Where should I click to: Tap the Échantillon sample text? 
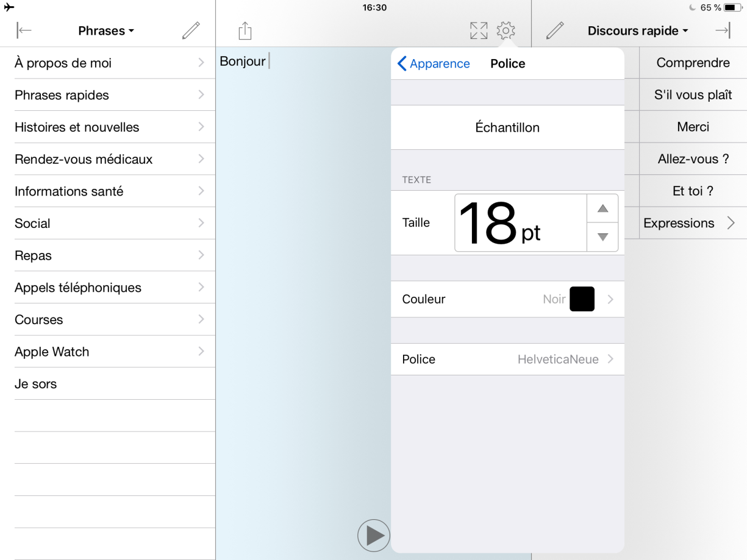[507, 127]
